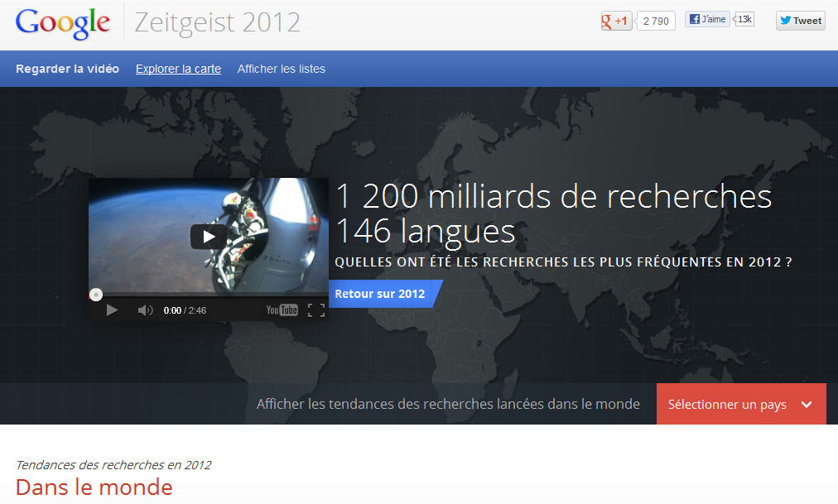
Task: Open the Explorer la carte link
Action: [x=178, y=69]
